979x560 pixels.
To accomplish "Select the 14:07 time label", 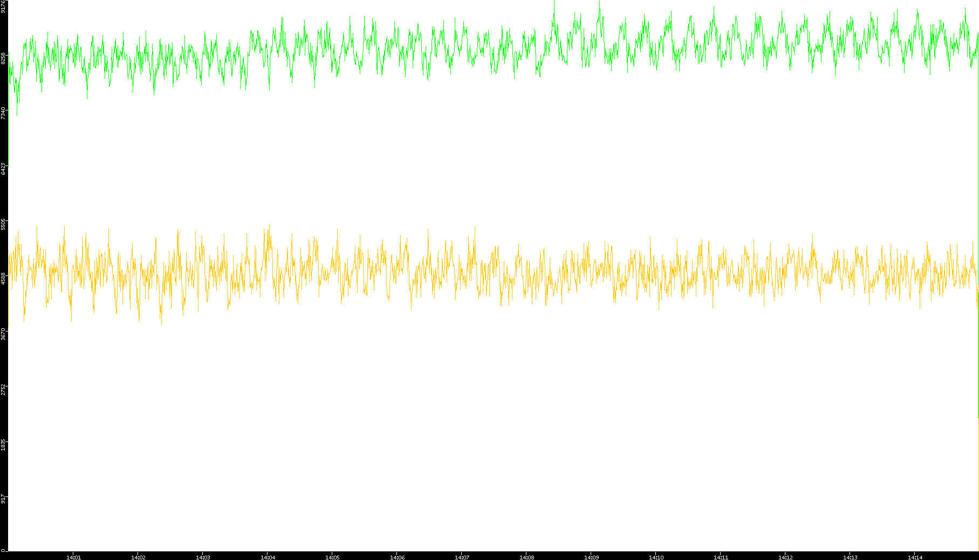I will [x=462, y=557].
